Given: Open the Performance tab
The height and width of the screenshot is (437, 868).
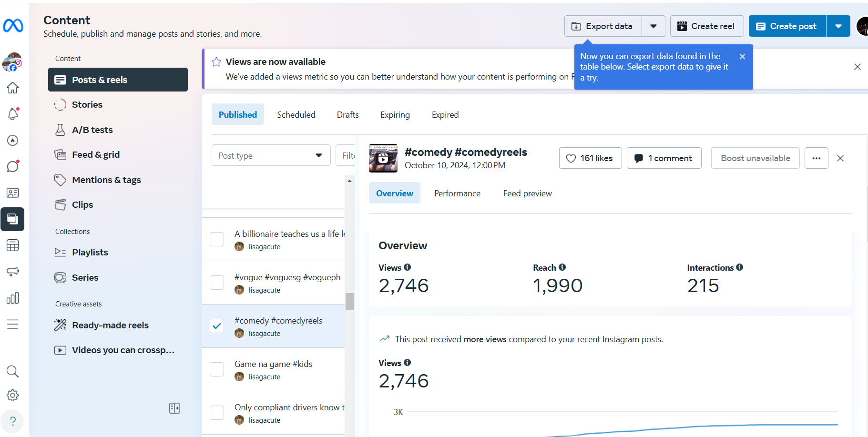Looking at the screenshot, I should click(x=457, y=193).
